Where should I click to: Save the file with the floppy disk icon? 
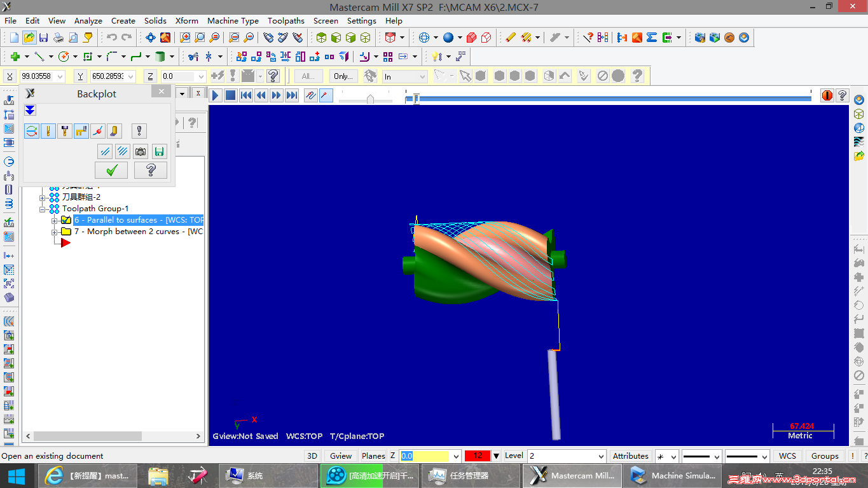(44, 38)
